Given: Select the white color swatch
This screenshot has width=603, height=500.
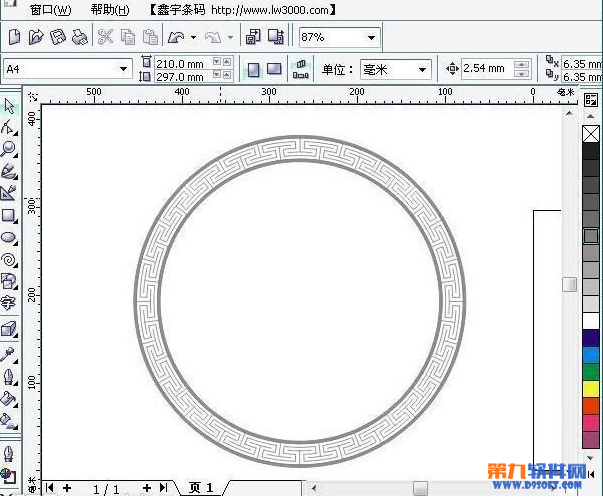Looking at the screenshot, I should coord(591,321).
